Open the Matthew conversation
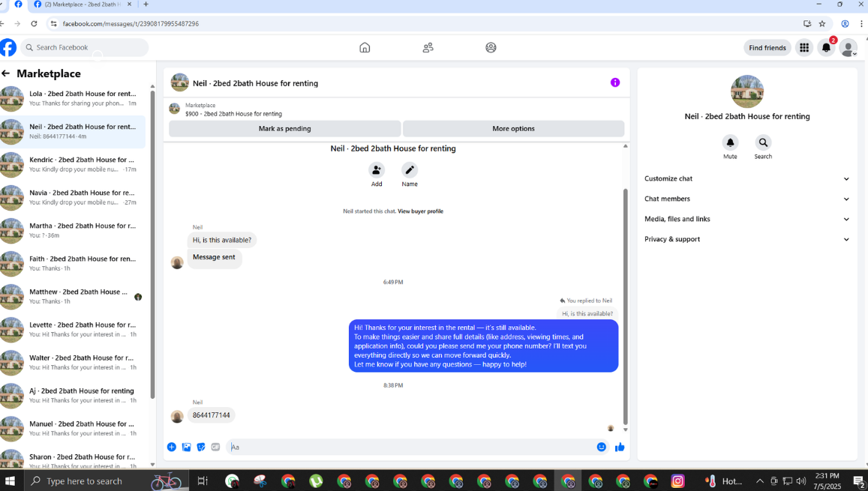The image size is (868, 491). [73, 297]
